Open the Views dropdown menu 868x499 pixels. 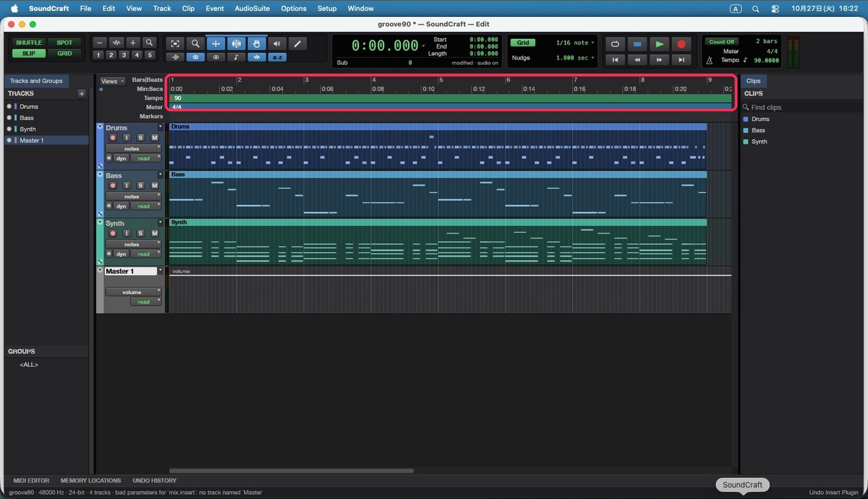112,81
